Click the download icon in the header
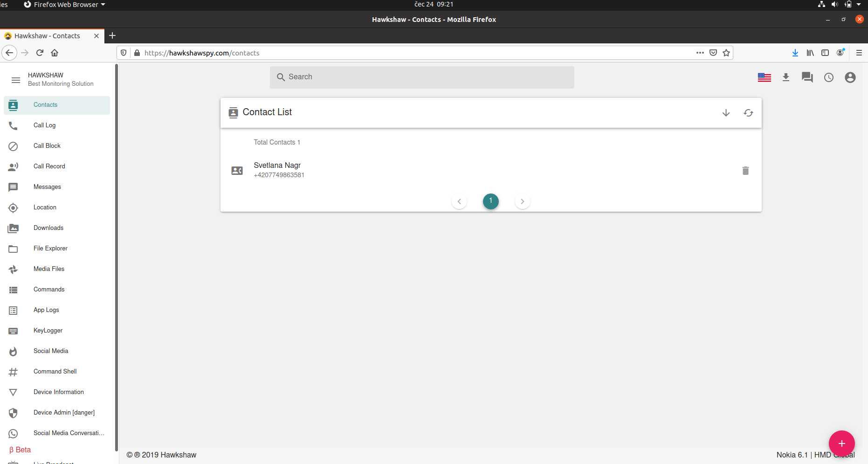The height and width of the screenshot is (464, 868). coord(786,77)
